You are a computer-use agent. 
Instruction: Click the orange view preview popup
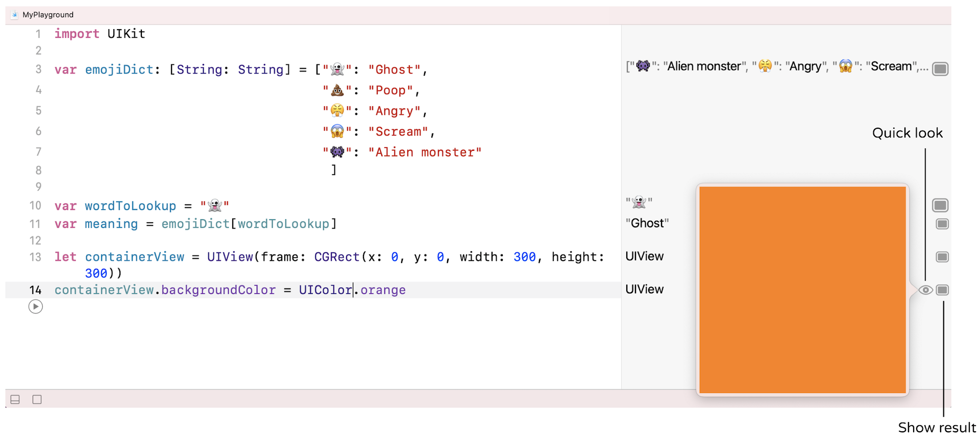click(802, 290)
